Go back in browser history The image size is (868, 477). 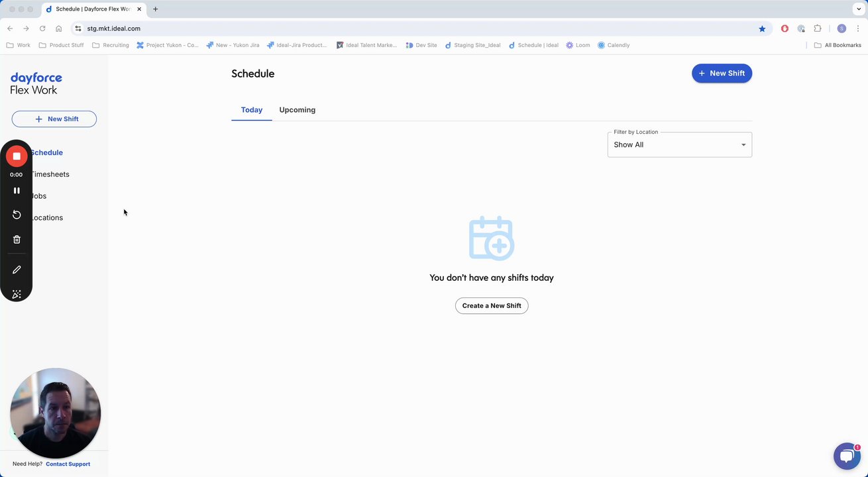point(10,28)
